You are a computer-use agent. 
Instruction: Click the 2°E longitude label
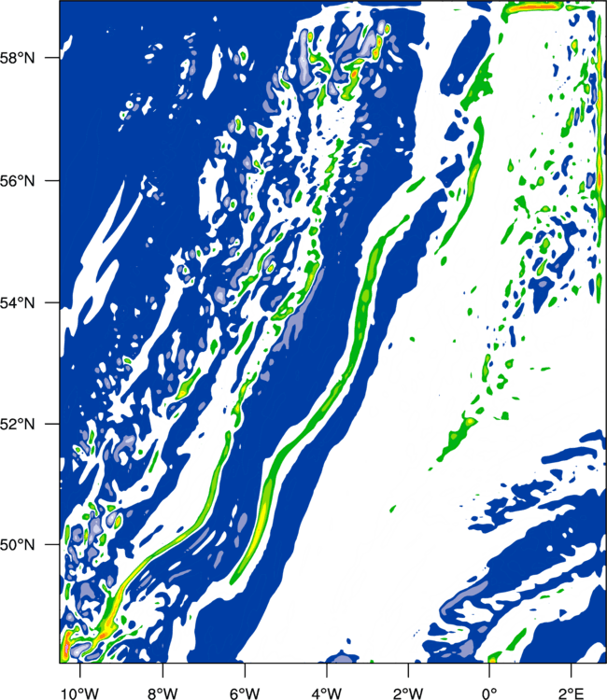pyautogui.click(x=572, y=693)
